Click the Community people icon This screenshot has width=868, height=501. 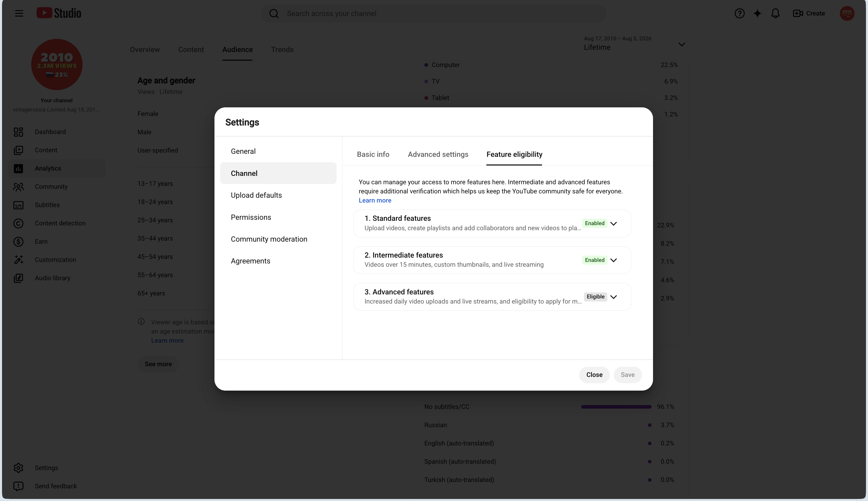tap(18, 187)
